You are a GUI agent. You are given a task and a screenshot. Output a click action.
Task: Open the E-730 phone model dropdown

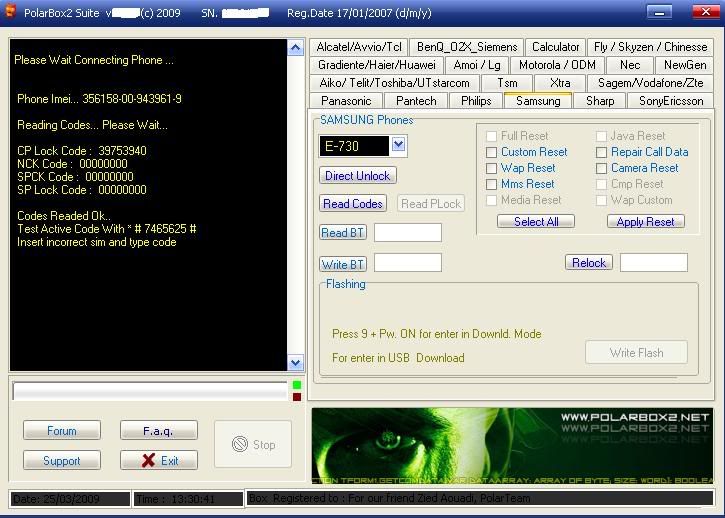(399, 145)
